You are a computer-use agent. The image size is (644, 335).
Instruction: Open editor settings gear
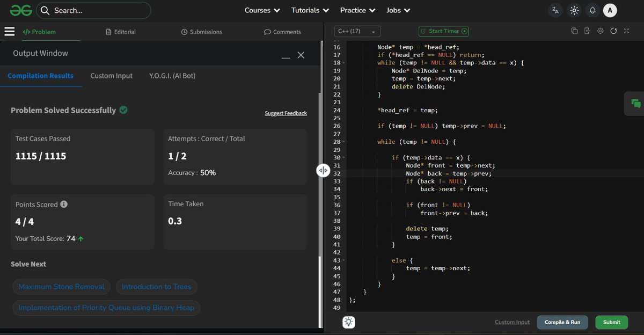pos(601,31)
